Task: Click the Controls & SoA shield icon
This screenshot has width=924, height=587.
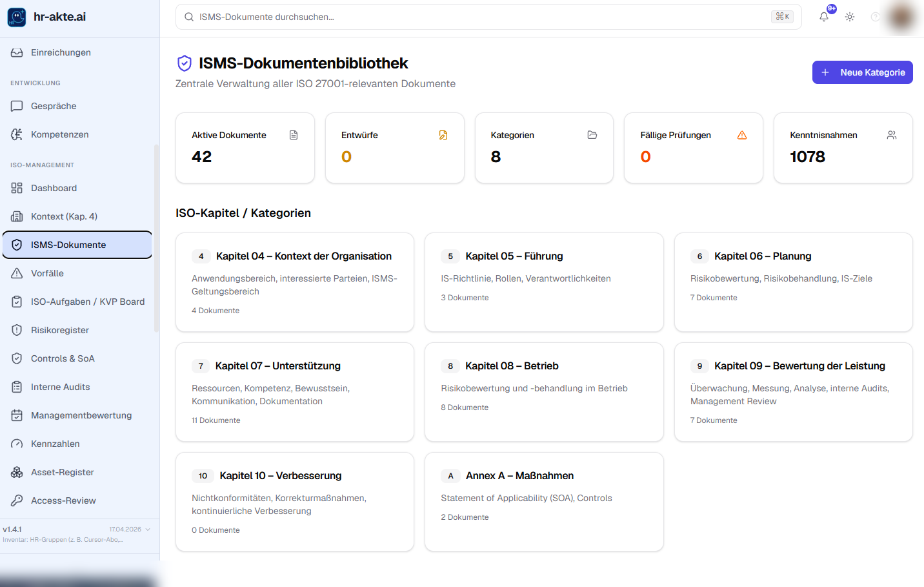Action: tap(17, 358)
